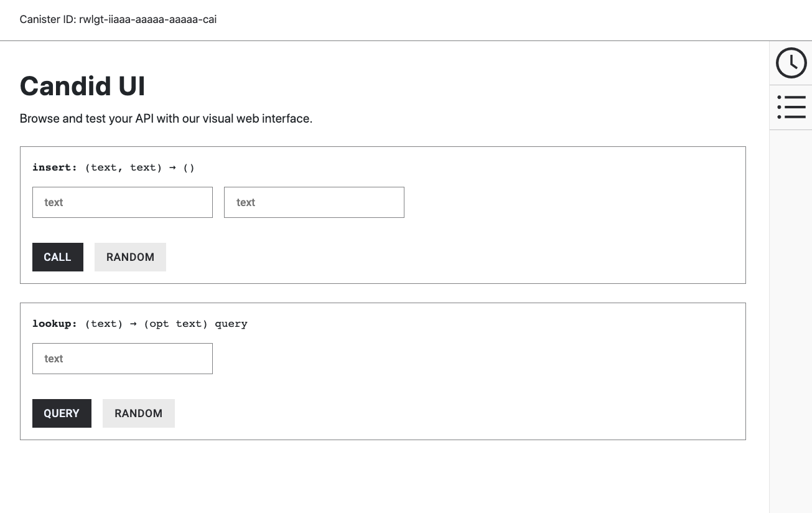Click the lookup text input field

pos(122,358)
